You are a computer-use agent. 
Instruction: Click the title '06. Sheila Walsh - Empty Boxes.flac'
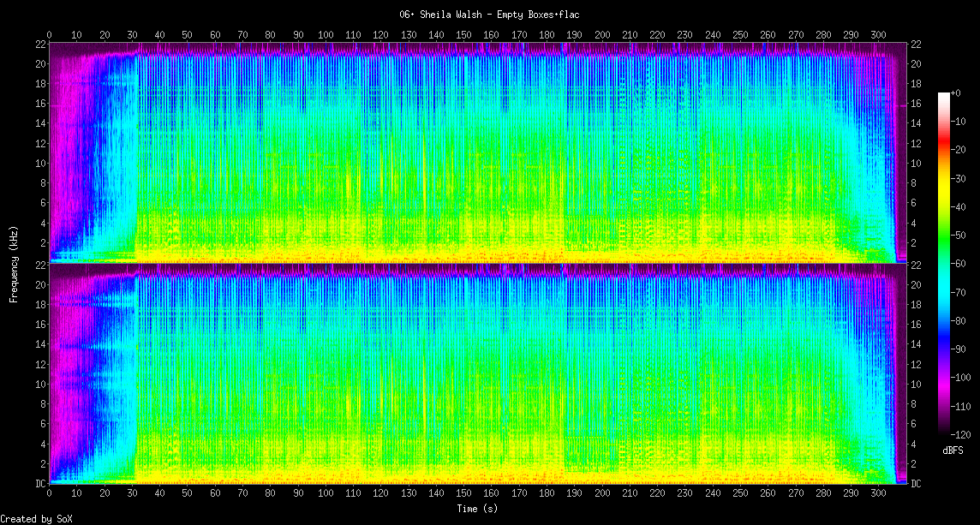(x=489, y=15)
